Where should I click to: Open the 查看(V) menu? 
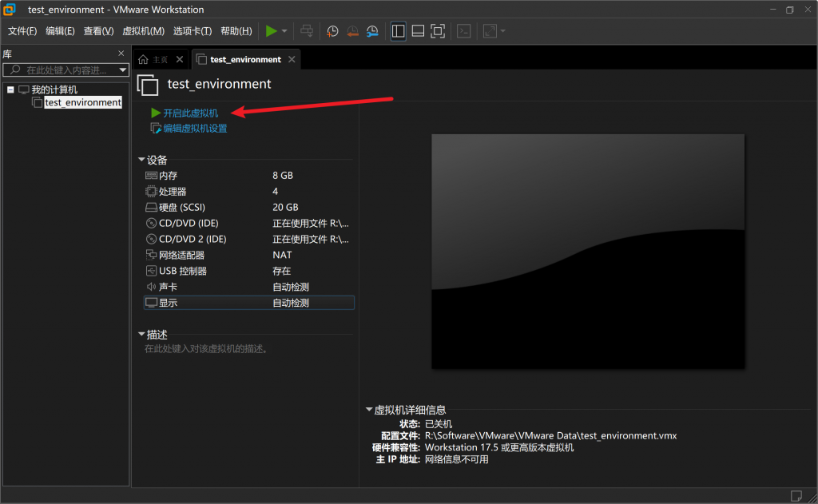pos(98,31)
